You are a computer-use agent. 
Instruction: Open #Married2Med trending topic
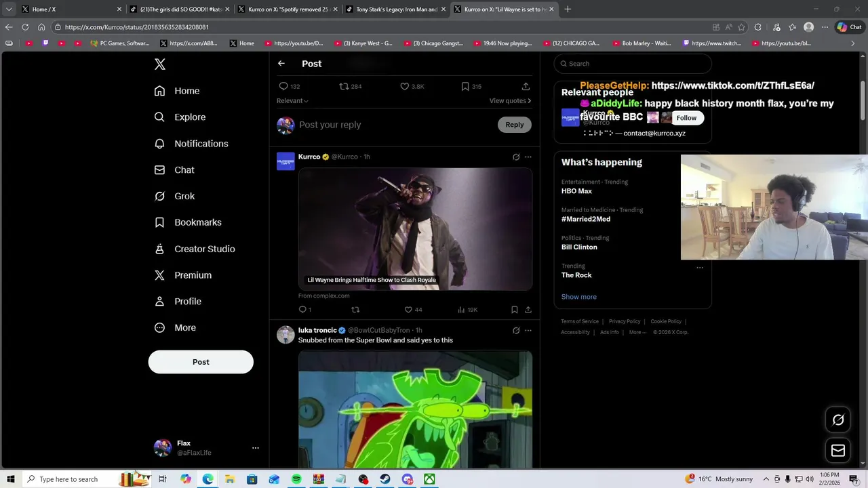[x=586, y=220]
